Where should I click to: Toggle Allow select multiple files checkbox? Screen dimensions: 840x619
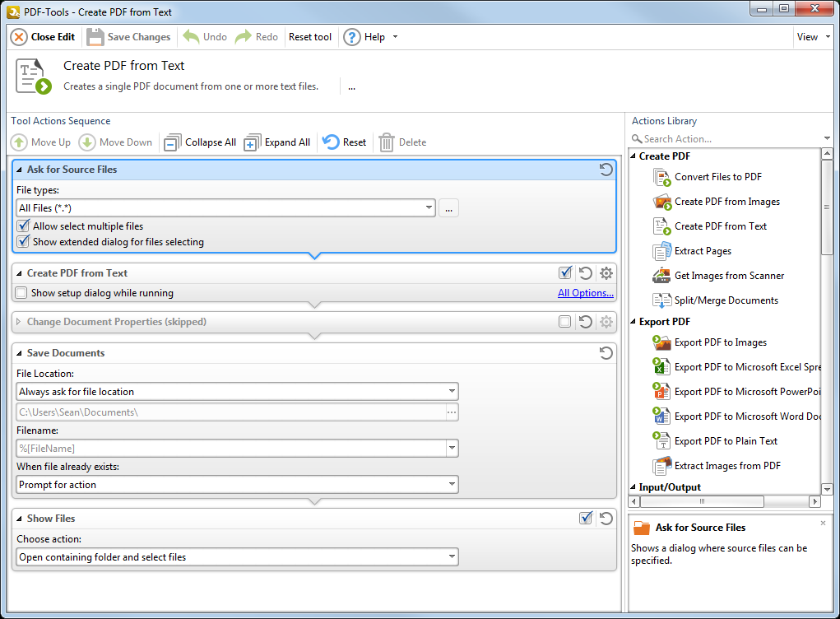coord(23,226)
